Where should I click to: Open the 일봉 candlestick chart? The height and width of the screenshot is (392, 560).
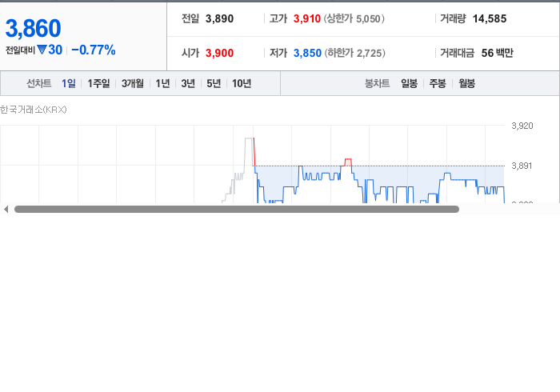(410, 83)
